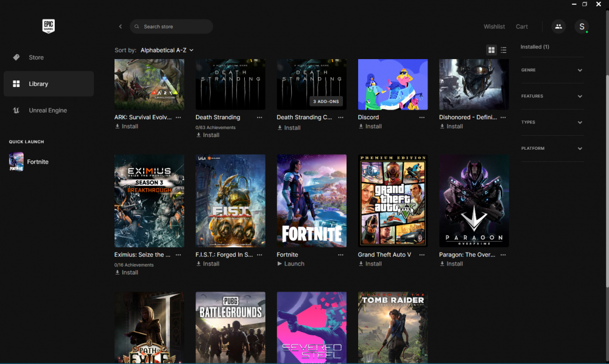Launch Fortnite from its library card

coord(291,264)
